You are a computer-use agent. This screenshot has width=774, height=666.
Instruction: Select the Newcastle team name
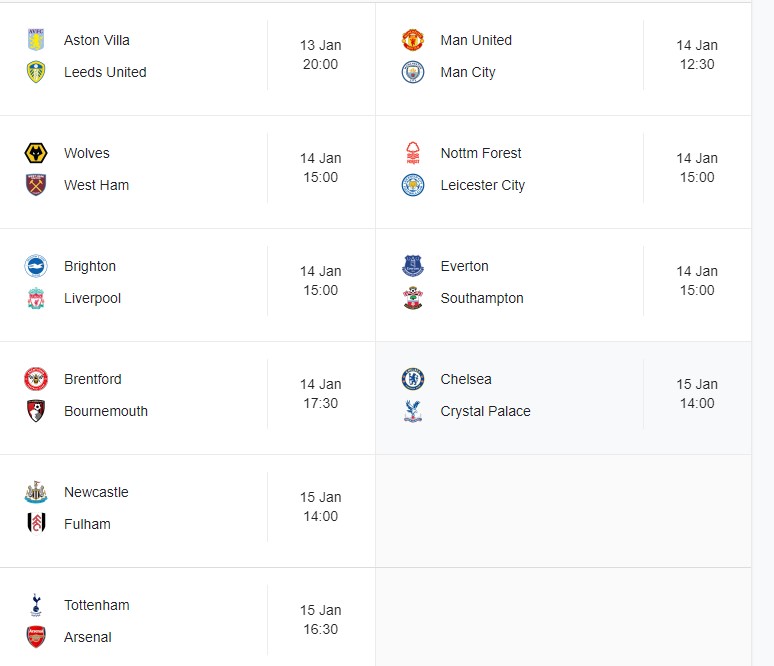point(96,492)
